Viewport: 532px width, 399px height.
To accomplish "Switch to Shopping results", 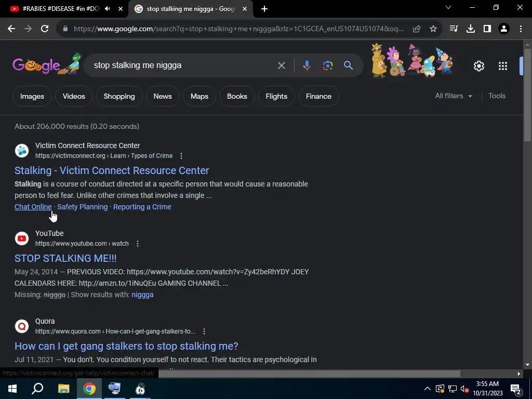I will 119,96.
